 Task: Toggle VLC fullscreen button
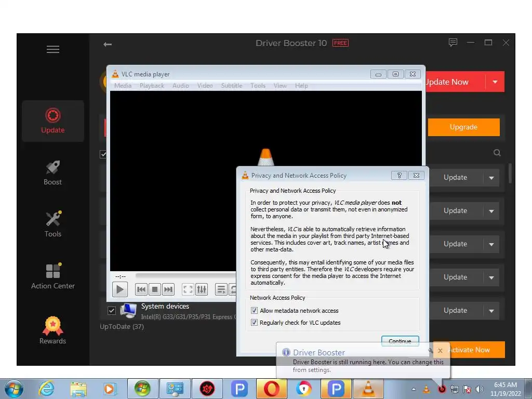(188, 289)
